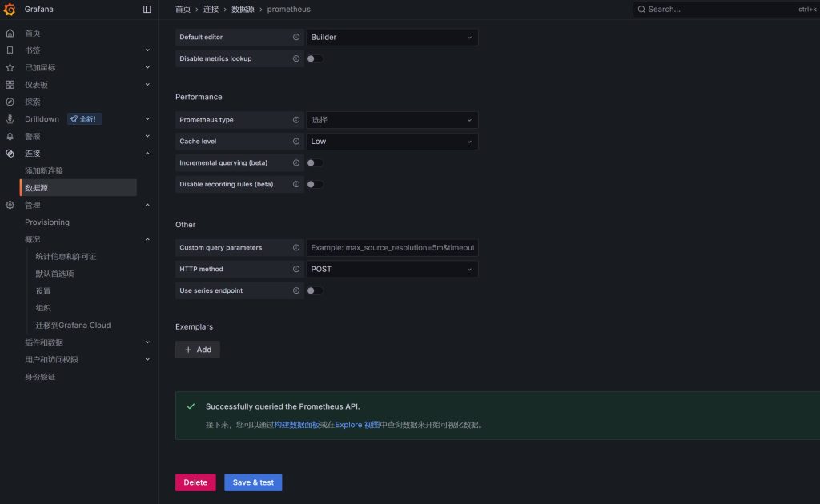The width and height of the screenshot is (820, 504).
Task: Click the home icon beside 首页
Action: click(x=10, y=34)
